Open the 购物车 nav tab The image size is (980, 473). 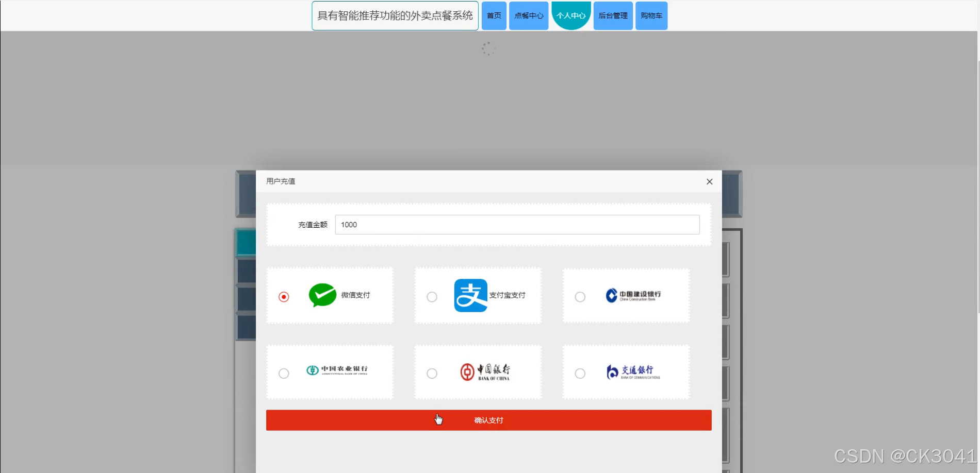651,15
